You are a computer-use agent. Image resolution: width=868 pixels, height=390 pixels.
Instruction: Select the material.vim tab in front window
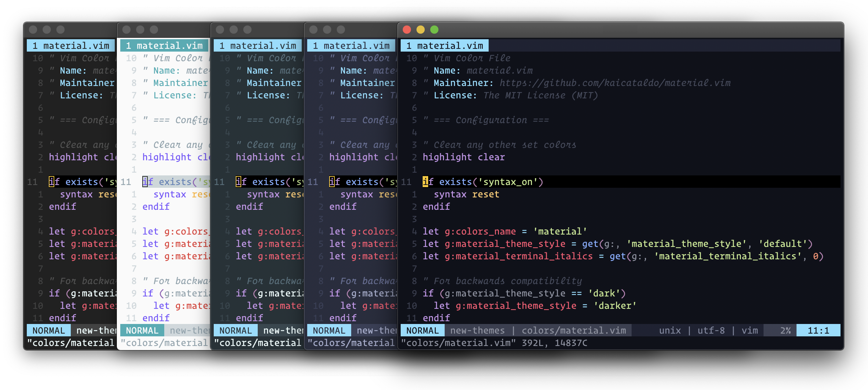click(445, 46)
